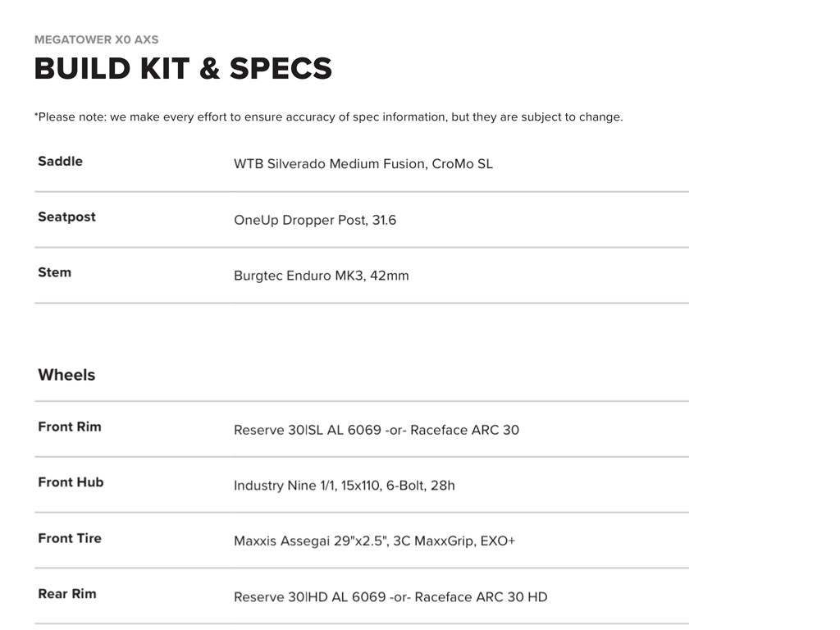This screenshot has height=630, width=840.
Task: Select the spec accuracy note text
Action: click(328, 116)
